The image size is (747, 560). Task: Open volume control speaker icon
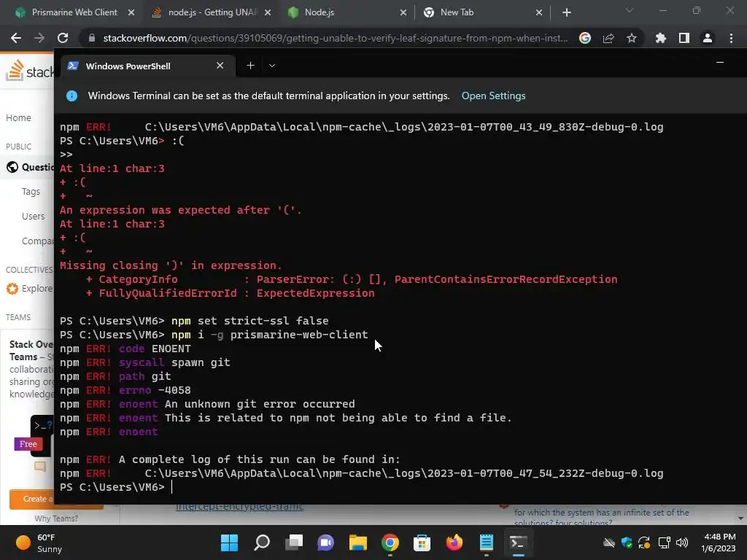(x=682, y=542)
